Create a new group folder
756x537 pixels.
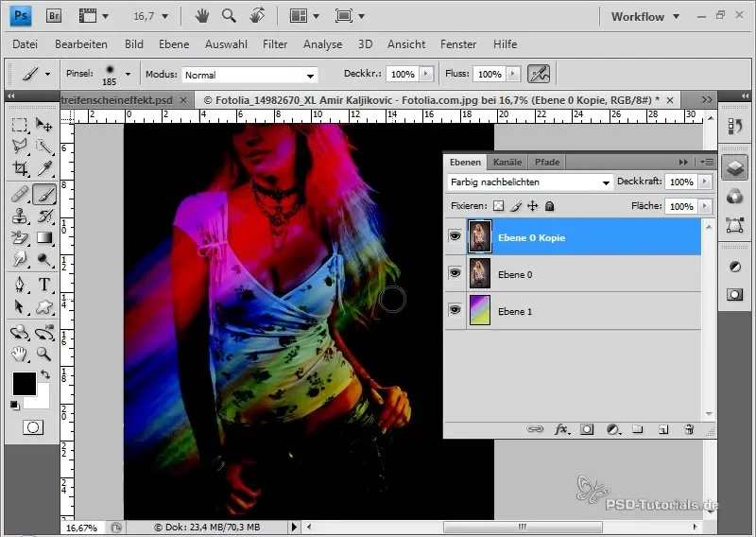[638, 429]
